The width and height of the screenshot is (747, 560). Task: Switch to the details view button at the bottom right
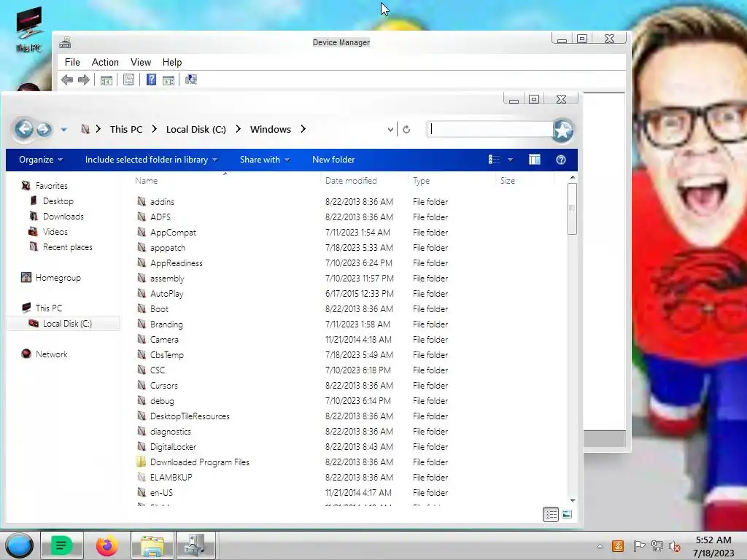[551, 514]
